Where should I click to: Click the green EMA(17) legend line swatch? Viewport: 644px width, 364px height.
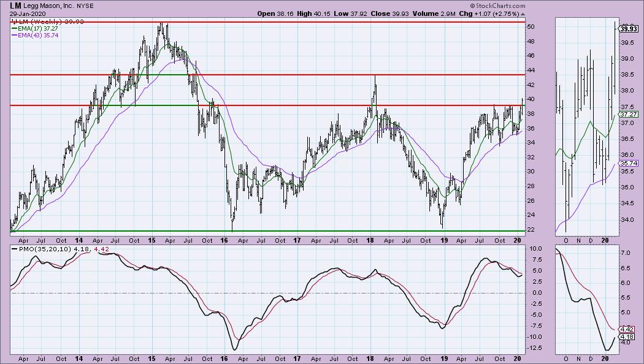click(x=14, y=29)
